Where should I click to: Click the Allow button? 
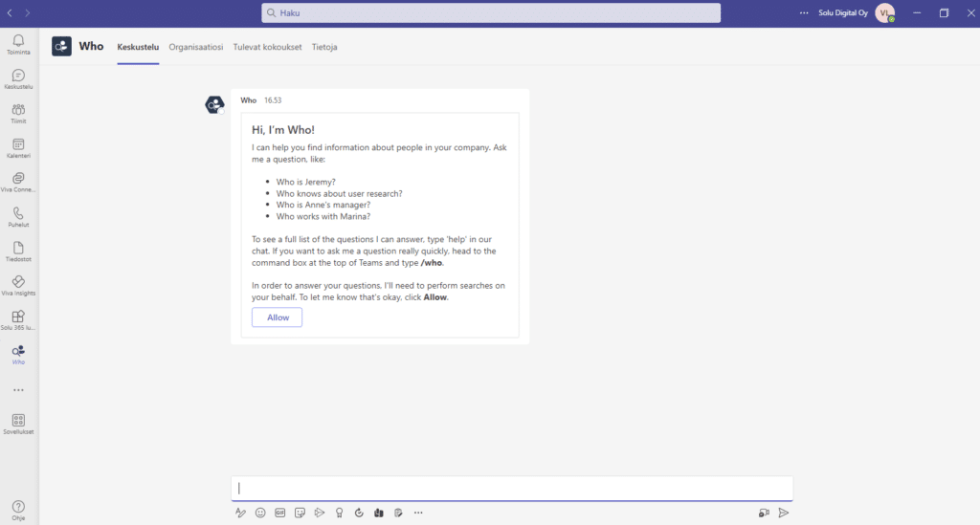point(277,317)
